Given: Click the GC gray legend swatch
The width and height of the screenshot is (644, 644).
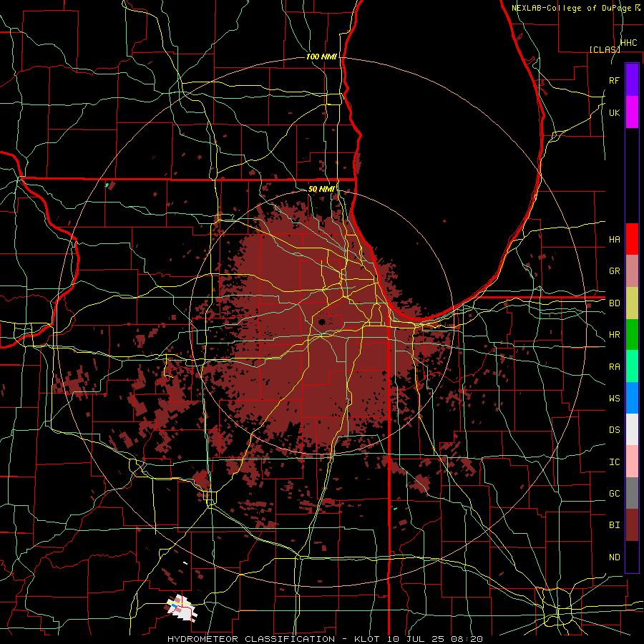Looking at the screenshot, I should (632, 493).
